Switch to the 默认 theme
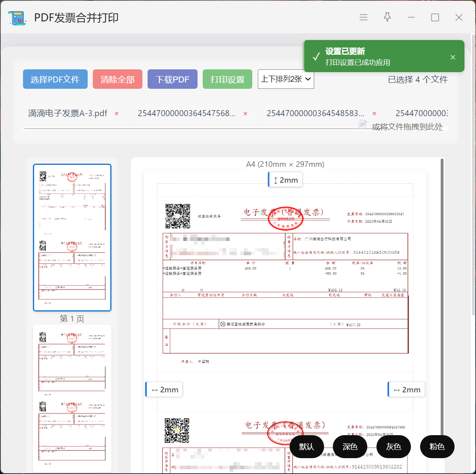 (307, 447)
